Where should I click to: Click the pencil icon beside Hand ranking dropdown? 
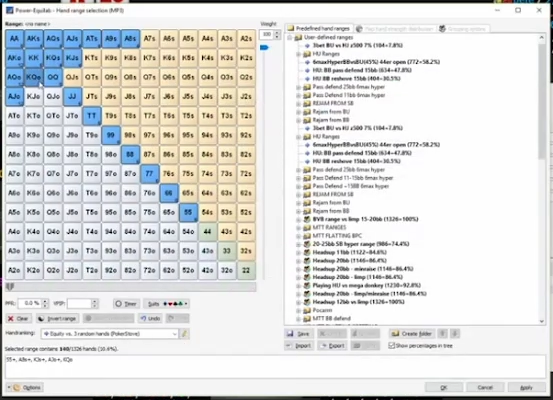click(x=184, y=334)
